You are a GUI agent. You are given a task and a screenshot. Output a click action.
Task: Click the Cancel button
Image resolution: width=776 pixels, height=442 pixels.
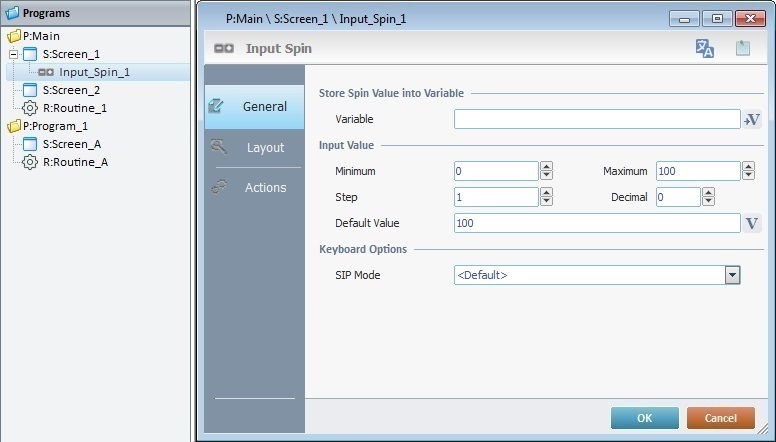click(x=720, y=418)
